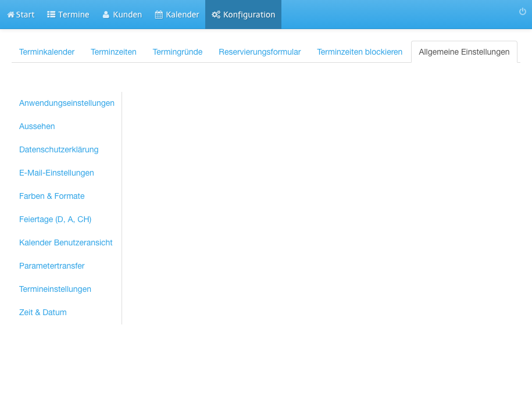The height and width of the screenshot is (407, 532).
Task: Open Datenschutzerklärung settings link
Action: 59,149
